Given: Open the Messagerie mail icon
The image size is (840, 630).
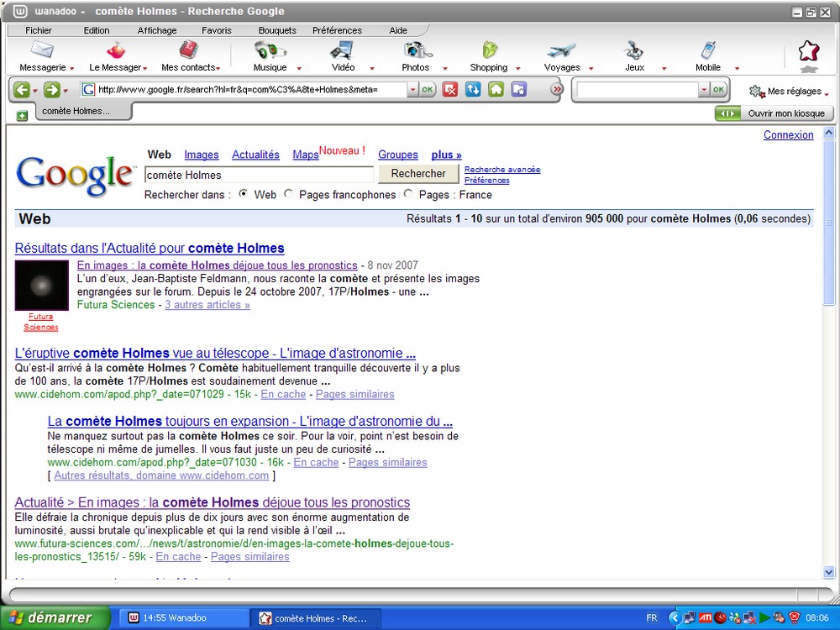Looking at the screenshot, I should point(42,50).
